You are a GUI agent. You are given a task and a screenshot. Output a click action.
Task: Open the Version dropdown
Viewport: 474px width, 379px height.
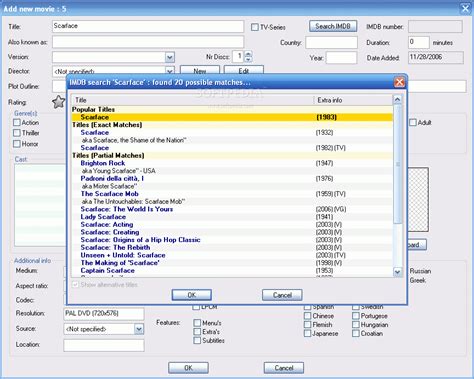[x=170, y=57]
